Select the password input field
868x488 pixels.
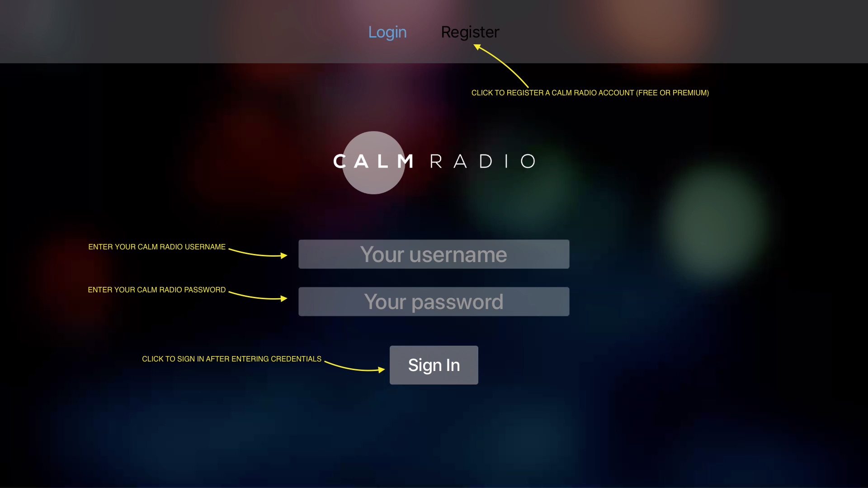[434, 301]
